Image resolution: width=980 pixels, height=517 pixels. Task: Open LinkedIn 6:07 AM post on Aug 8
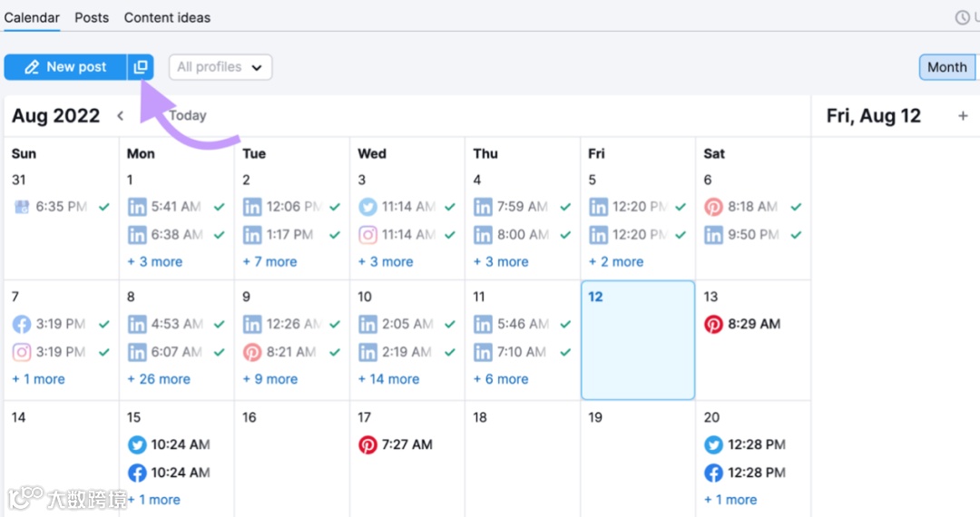click(x=176, y=352)
